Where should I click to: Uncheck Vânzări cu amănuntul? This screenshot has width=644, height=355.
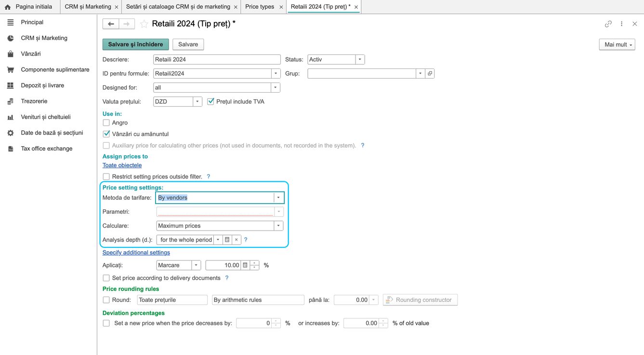106,134
